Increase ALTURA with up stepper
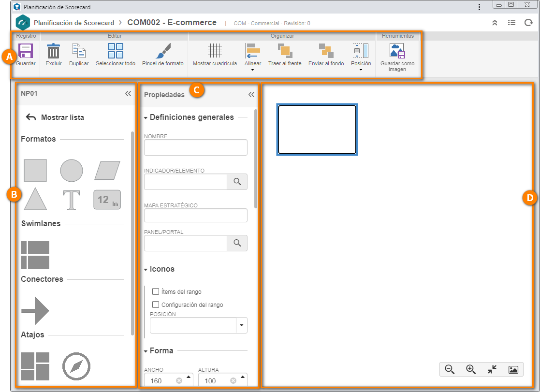 [x=243, y=377]
